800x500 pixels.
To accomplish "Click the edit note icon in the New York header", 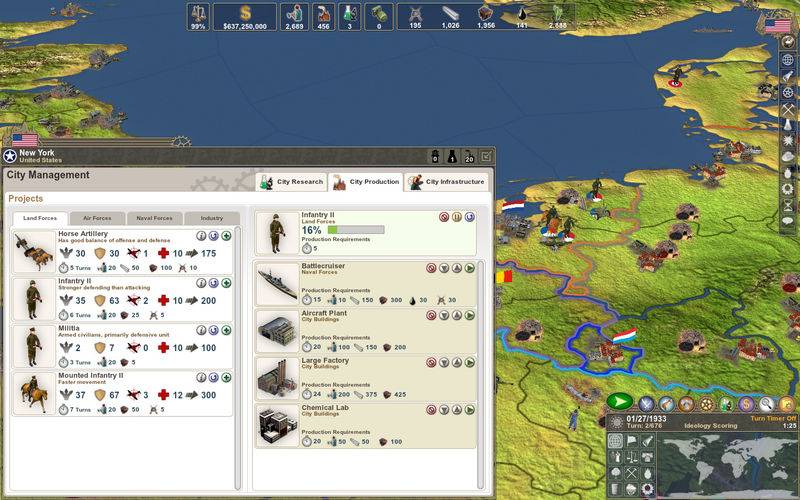I will tap(486, 156).
